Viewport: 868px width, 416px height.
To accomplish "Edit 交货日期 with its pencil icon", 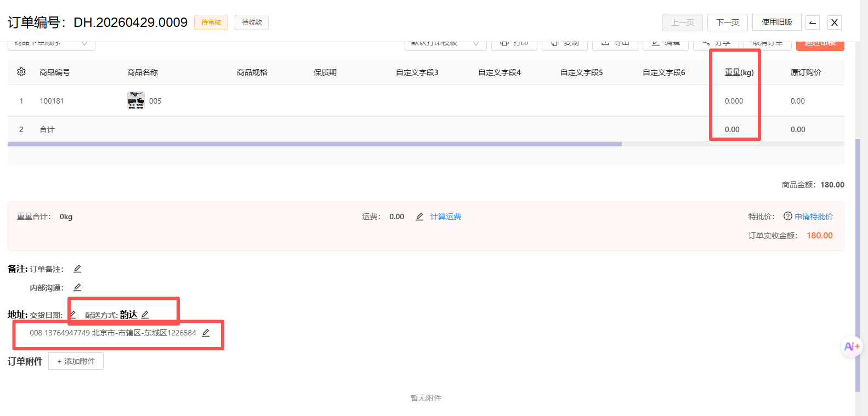I will point(72,315).
